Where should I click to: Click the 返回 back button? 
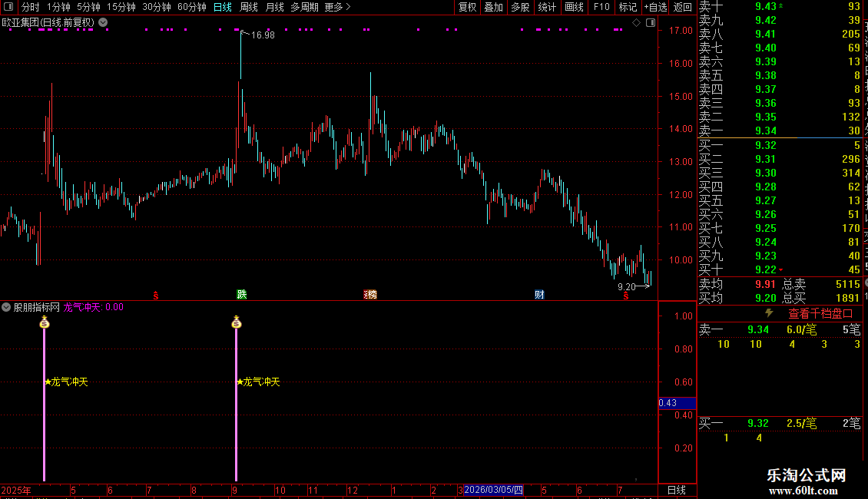coord(683,7)
